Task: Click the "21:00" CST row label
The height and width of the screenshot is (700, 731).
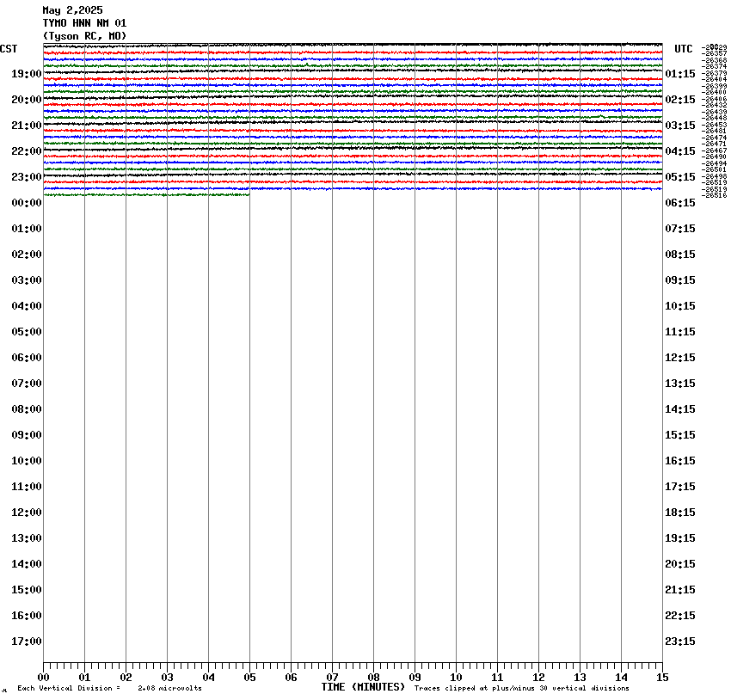Action: point(27,126)
